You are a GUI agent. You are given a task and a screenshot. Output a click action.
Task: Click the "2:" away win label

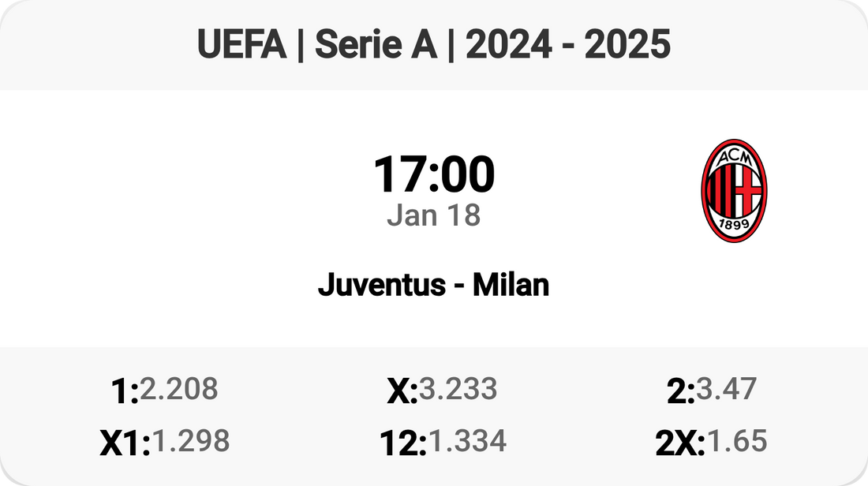pyautogui.click(x=680, y=391)
